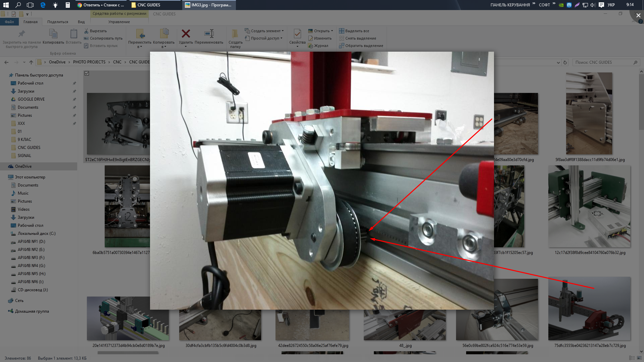Image resolution: width=644 pixels, height=362 pixels.
Task: Click the Rename (Переименовать) icon
Action: 209,34
